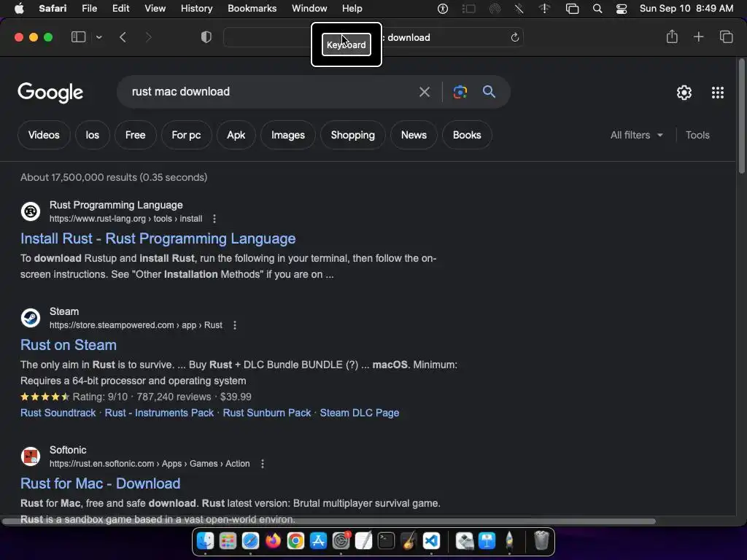Viewport: 747px width, 560px height.
Task: Open Install Rust - Rust Programming Language link
Action: pyautogui.click(x=158, y=238)
